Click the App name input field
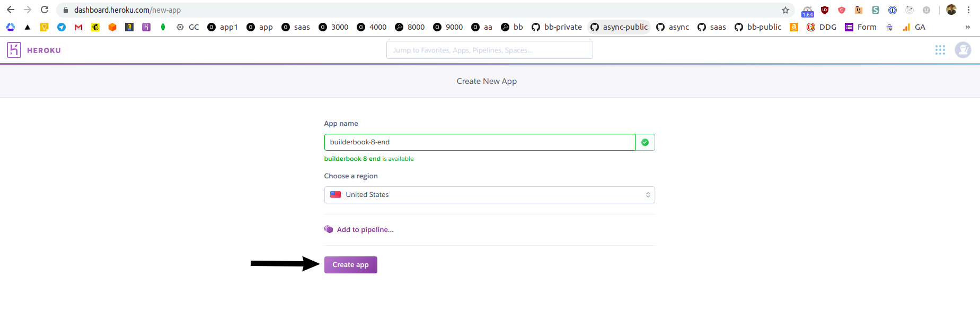The image size is (980, 310). [x=480, y=142]
